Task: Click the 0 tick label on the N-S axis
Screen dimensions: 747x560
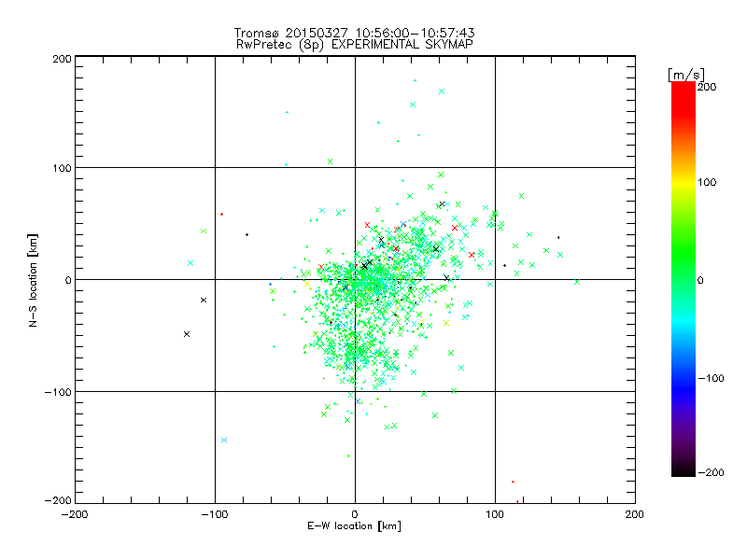Action: coord(68,280)
